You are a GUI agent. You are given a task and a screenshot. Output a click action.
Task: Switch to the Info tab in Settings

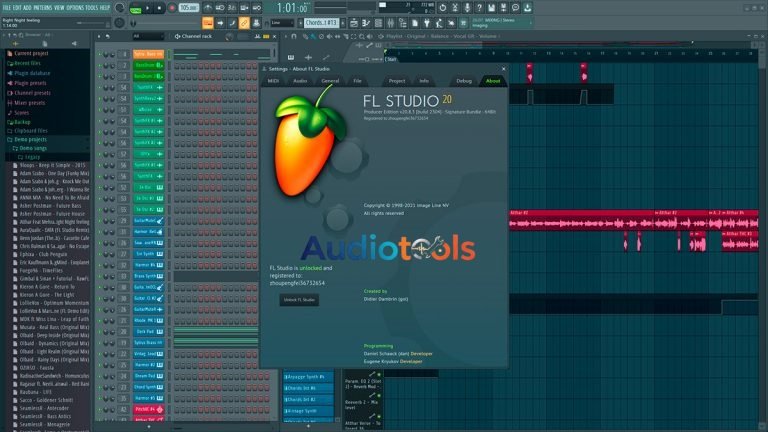424,81
